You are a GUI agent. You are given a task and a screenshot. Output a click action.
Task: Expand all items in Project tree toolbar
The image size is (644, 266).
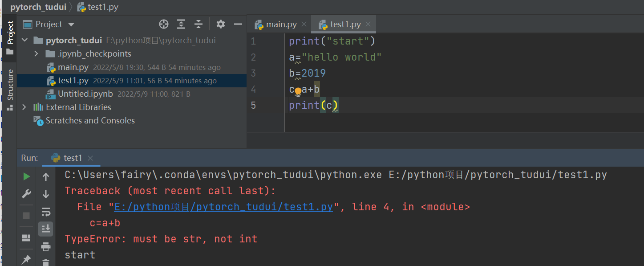pos(181,25)
